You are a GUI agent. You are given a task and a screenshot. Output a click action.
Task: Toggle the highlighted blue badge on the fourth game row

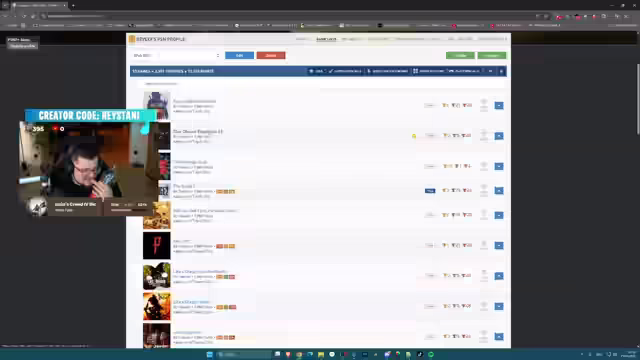(x=430, y=191)
